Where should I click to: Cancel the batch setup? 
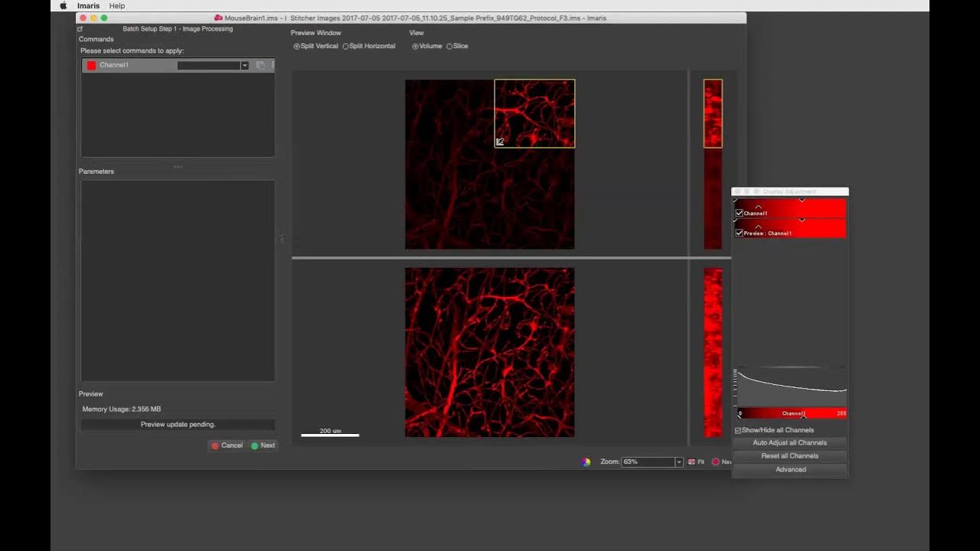[x=227, y=445]
